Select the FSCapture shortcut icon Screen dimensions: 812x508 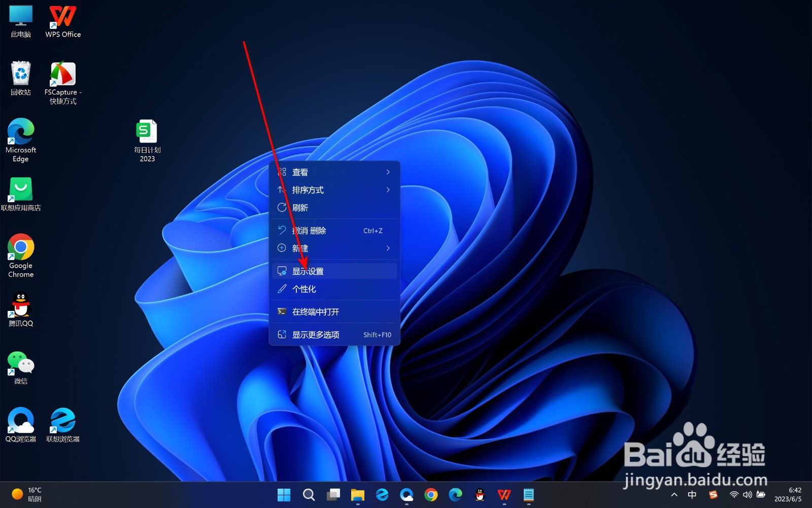coord(63,83)
